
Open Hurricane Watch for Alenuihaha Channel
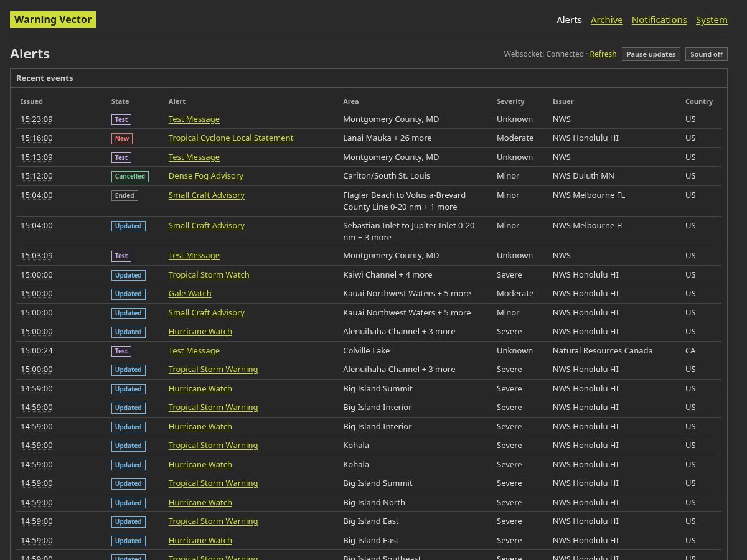point(200,332)
